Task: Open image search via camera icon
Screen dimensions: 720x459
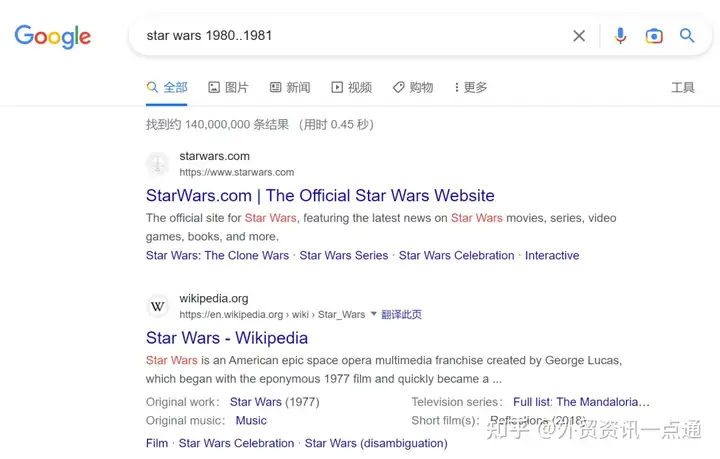Action: (654, 36)
